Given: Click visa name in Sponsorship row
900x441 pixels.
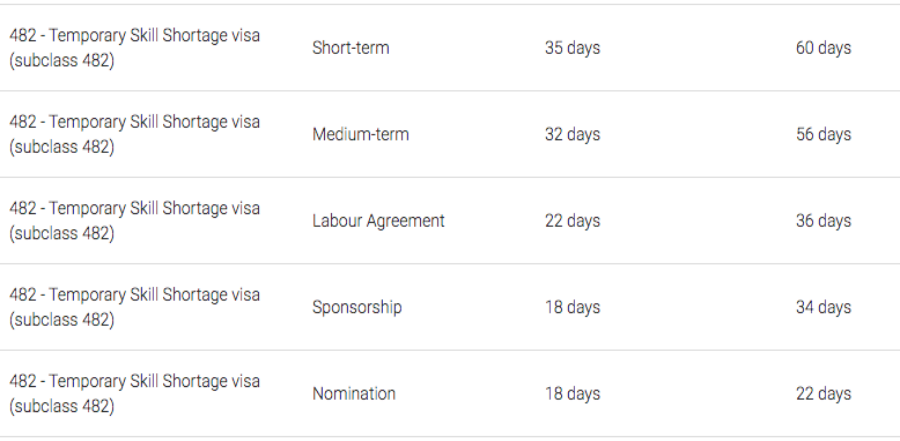Looking at the screenshot, I should point(134,307).
